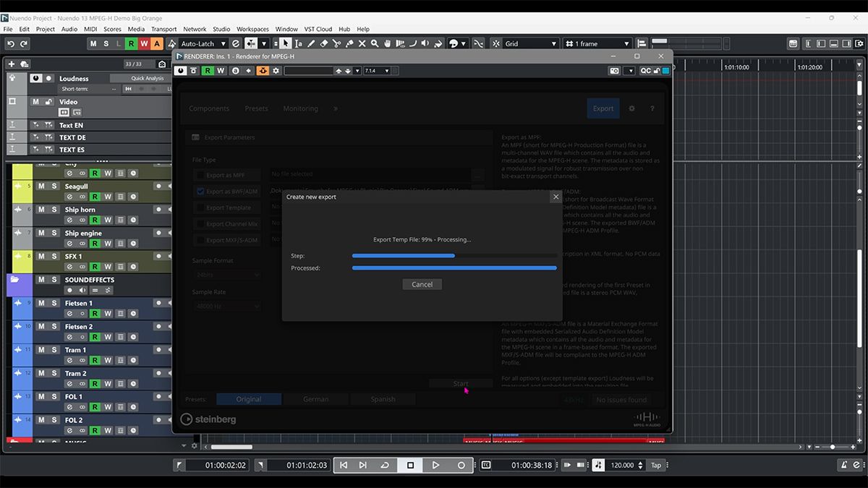Open the Transport menu
868x488 pixels.
(x=163, y=29)
